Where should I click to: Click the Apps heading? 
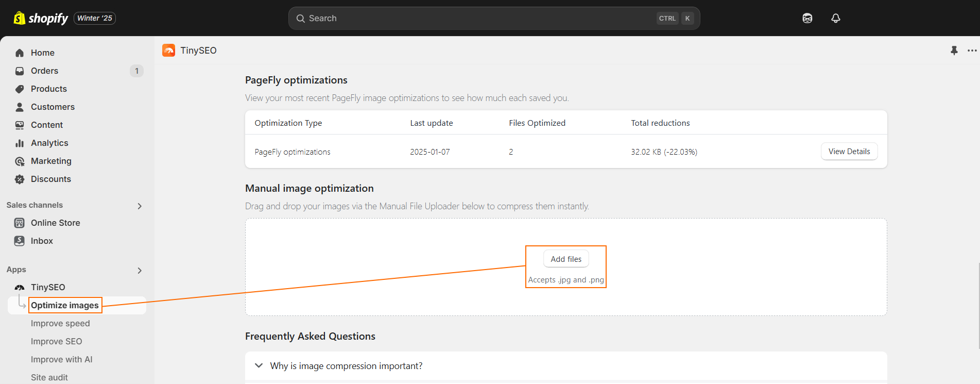click(16, 270)
